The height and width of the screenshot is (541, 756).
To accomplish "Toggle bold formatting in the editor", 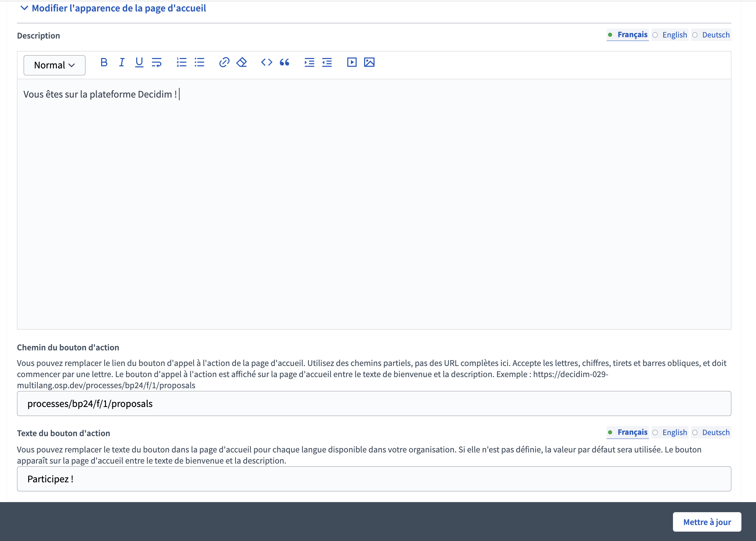I will (x=104, y=63).
